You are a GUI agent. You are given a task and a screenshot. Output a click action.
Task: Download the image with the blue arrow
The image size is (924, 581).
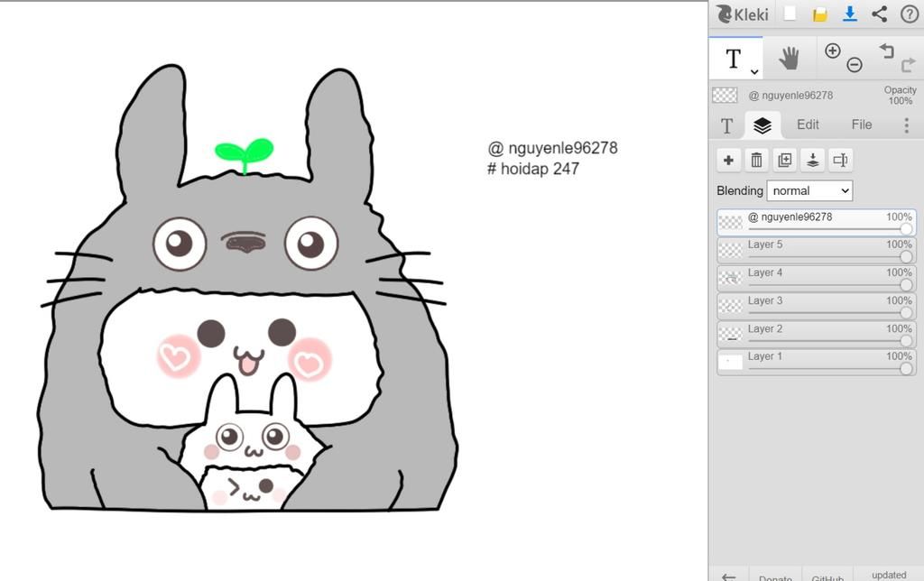click(849, 14)
